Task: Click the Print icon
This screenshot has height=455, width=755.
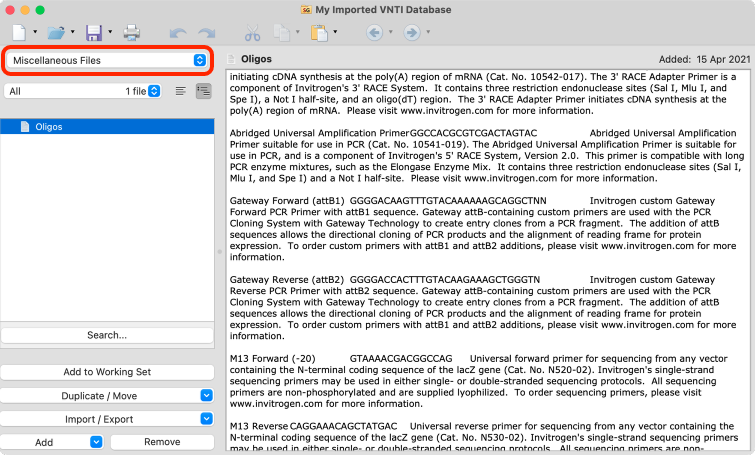Action: 131,33
